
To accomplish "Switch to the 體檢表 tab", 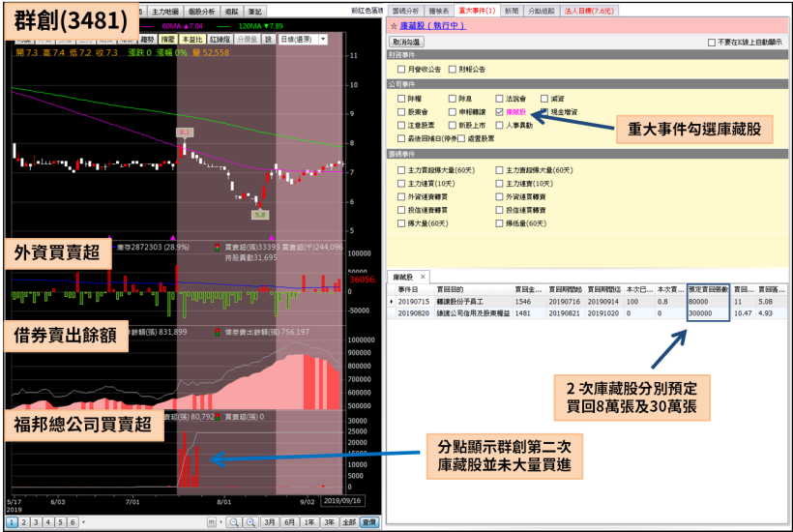I will (x=438, y=11).
